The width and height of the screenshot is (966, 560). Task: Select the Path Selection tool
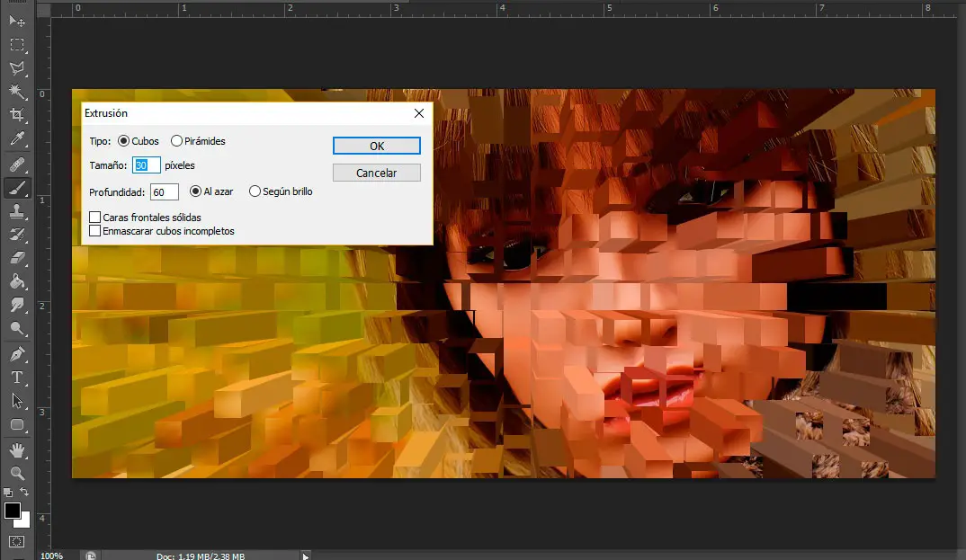[17, 401]
